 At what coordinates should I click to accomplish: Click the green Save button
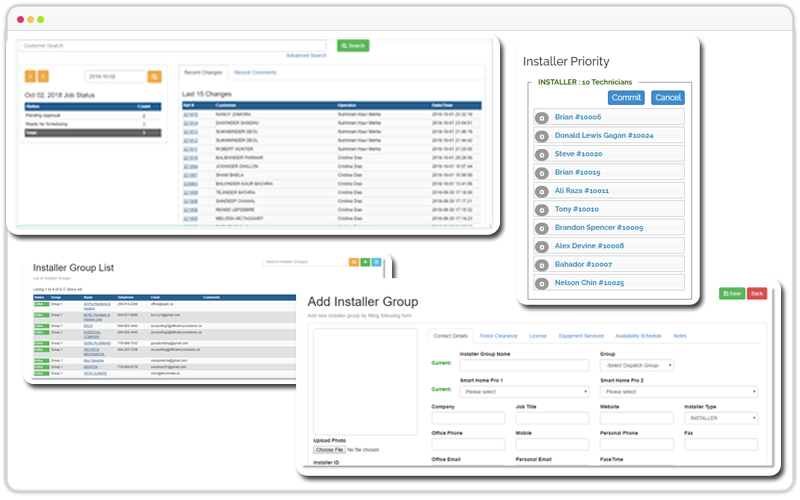pyautogui.click(x=731, y=293)
